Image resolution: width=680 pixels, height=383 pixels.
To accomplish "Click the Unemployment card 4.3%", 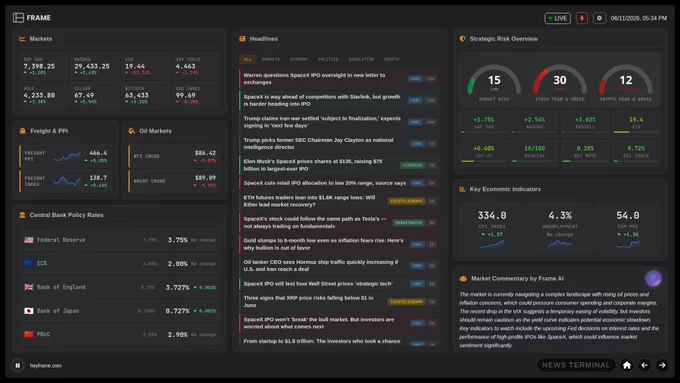I will 559,229.
